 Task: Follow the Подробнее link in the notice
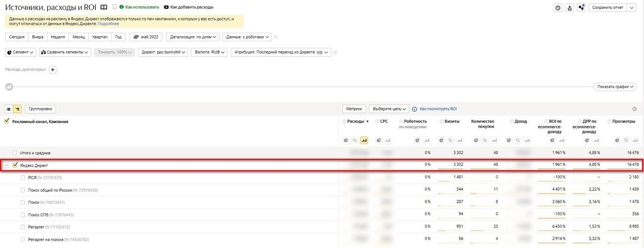click(108, 24)
